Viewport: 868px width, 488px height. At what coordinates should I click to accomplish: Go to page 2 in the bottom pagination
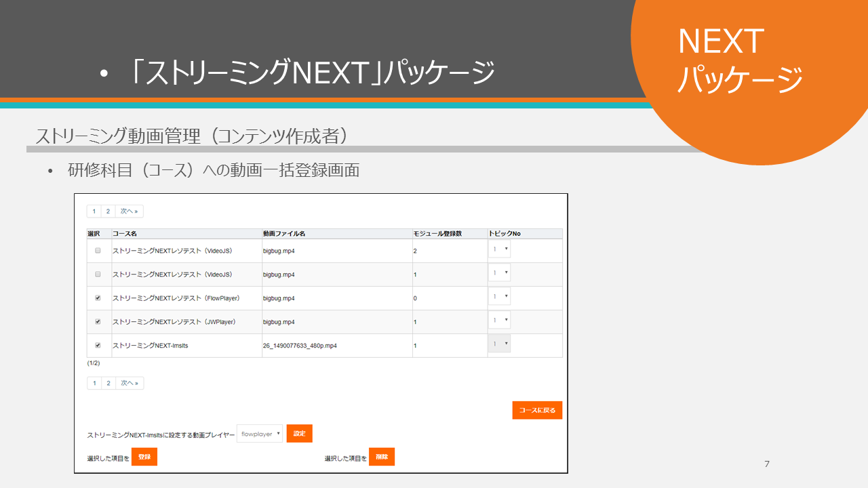point(108,384)
